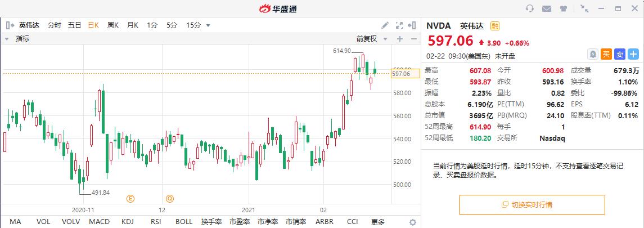The image size is (644, 228).
Task: Select the 分时 intraday tab
Action: (55, 25)
